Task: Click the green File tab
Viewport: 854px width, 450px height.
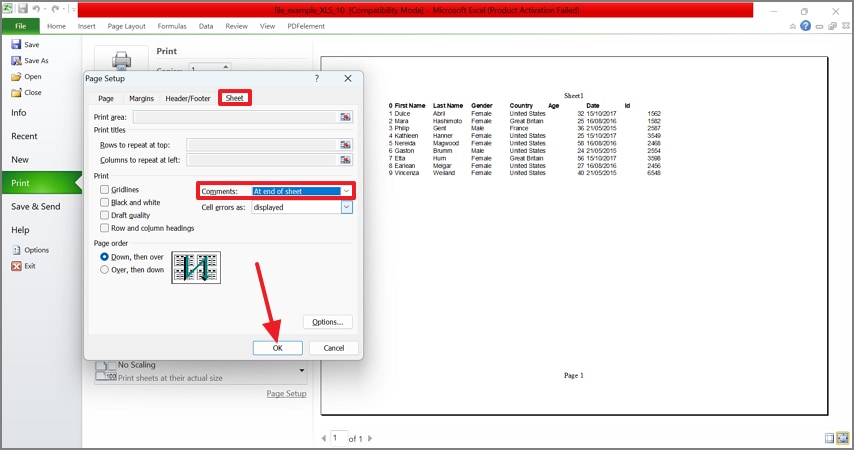Action: (21, 26)
